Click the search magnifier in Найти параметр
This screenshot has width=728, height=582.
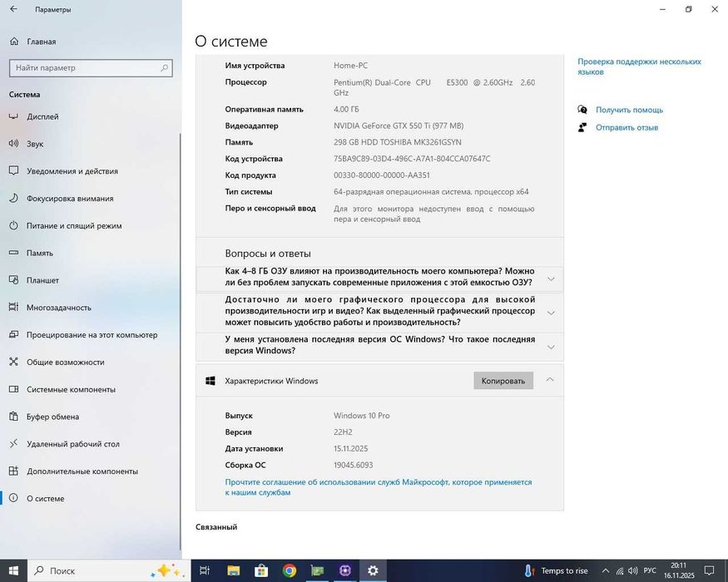[x=165, y=67]
